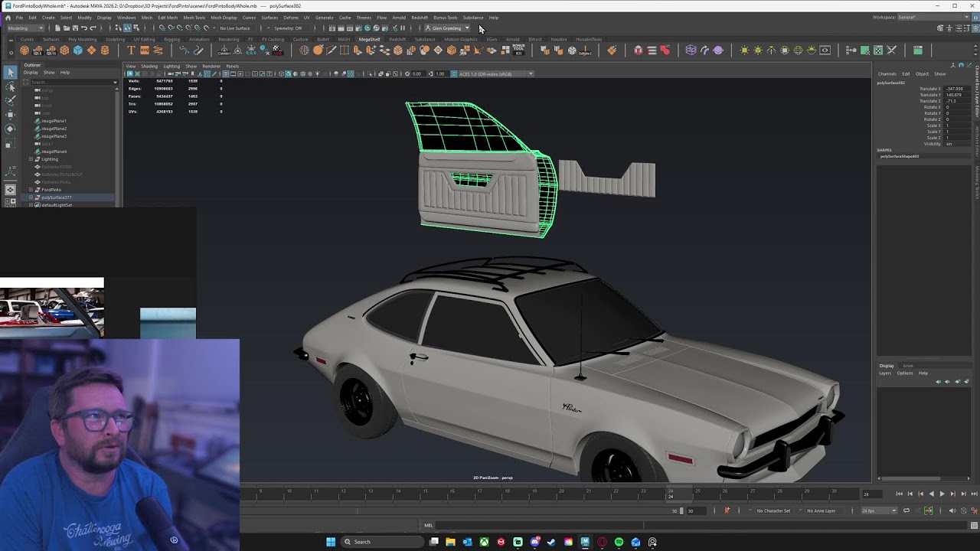
Task: Open the No Live Surface dropdown
Action: coord(237,28)
